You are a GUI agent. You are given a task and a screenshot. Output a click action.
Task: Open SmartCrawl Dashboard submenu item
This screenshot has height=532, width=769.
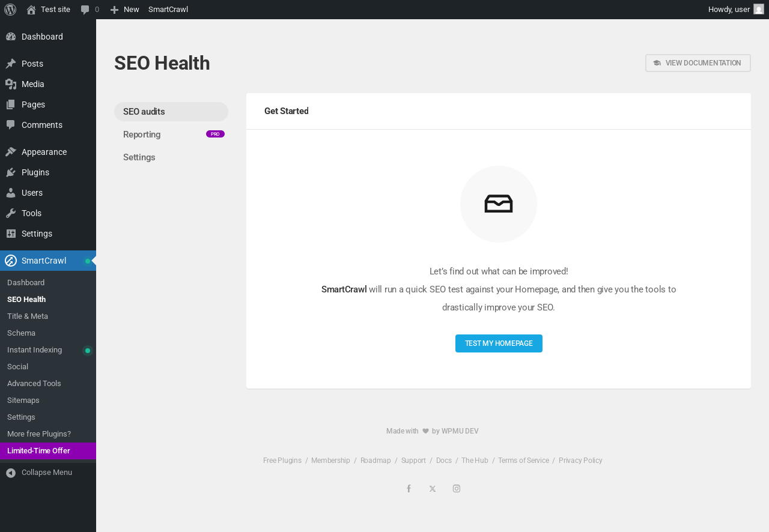coord(48,283)
